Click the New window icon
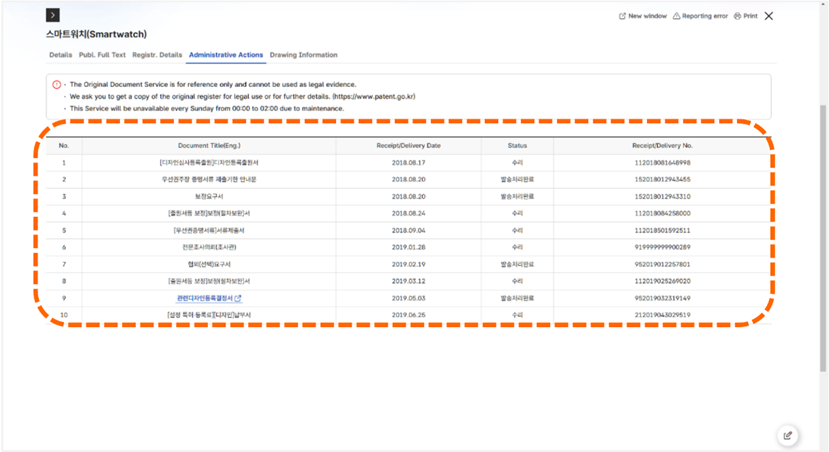Screen dimensions: 829x452 pos(623,17)
